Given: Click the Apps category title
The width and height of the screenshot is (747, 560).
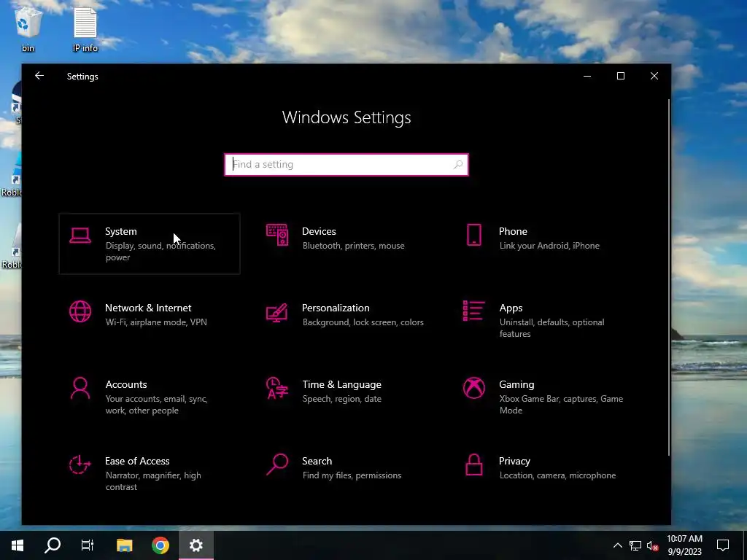Looking at the screenshot, I should [511, 308].
